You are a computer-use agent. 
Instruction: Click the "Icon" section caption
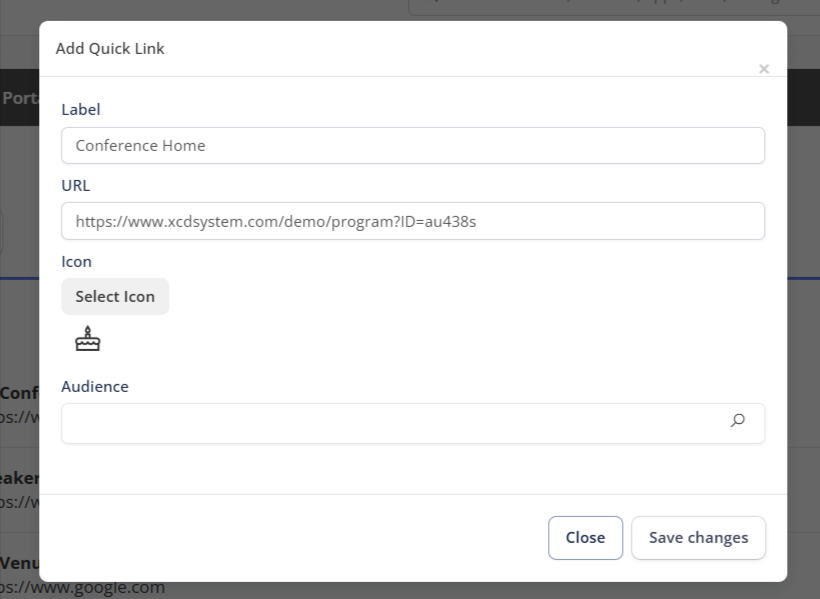76,261
